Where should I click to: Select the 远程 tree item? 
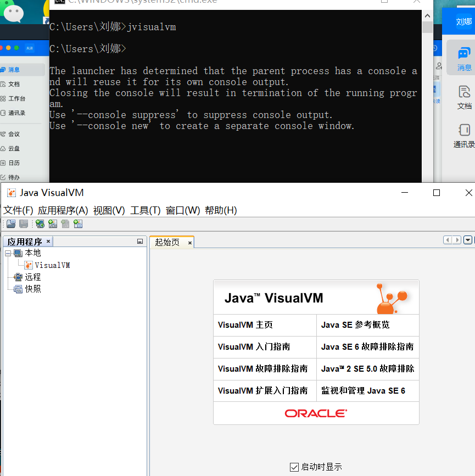(33, 277)
